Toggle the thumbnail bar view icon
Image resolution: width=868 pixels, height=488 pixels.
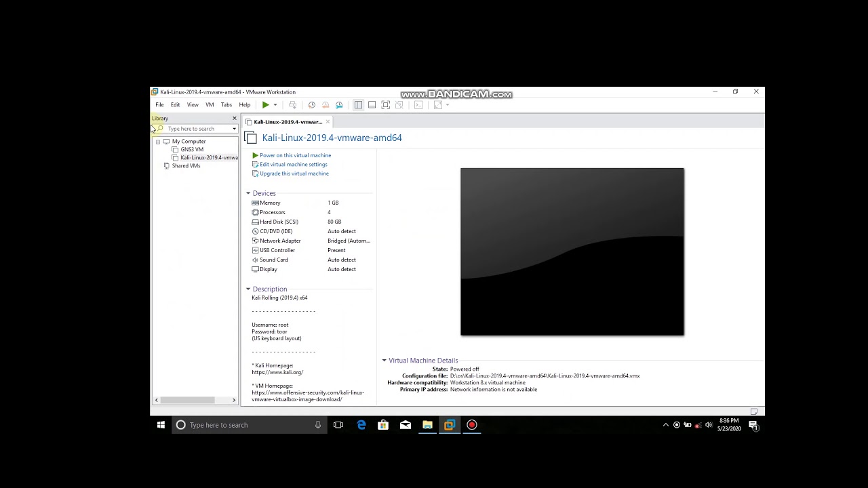coord(372,105)
